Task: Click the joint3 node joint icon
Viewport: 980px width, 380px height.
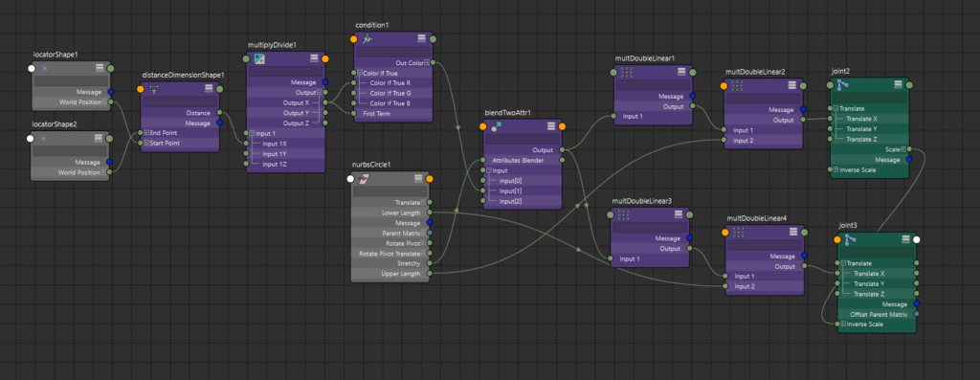Action: (850, 239)
